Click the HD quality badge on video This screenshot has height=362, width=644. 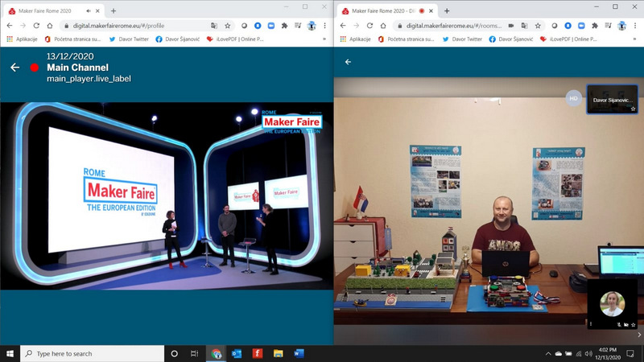573,98
